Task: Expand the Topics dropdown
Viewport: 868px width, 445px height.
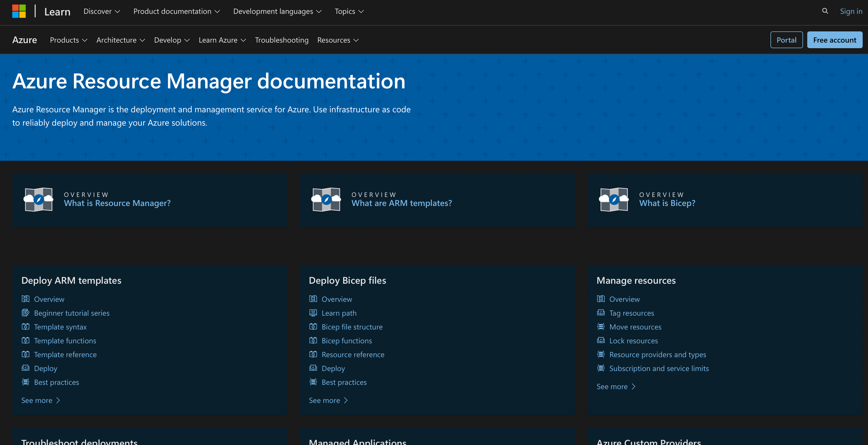Action: pyautogui.click(x=349, y=11)
